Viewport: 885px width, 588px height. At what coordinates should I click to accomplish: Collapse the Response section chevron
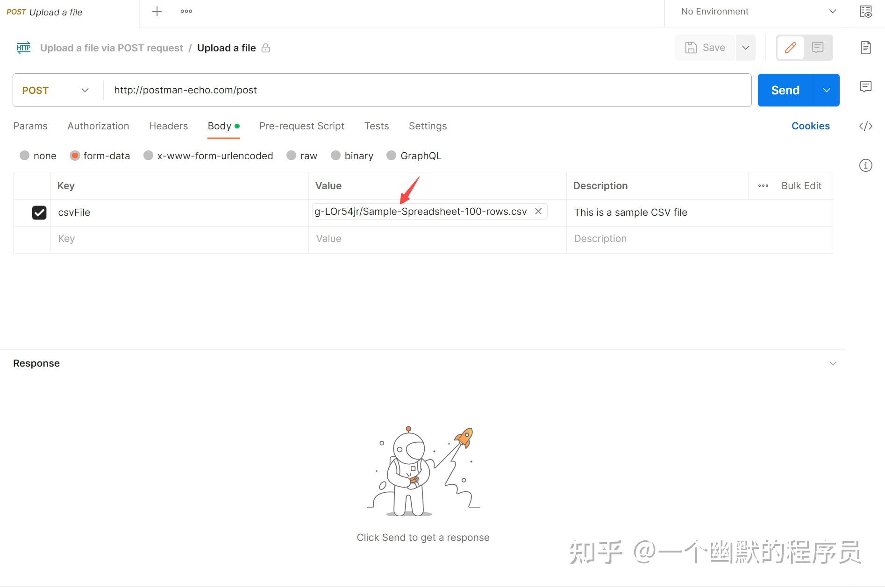tap(833, 363)
